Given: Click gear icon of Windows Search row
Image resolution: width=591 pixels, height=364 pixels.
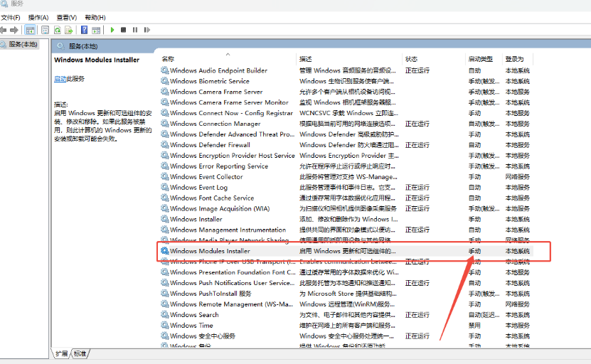Looking at the screenshot, I should click(x=165, y=315).
